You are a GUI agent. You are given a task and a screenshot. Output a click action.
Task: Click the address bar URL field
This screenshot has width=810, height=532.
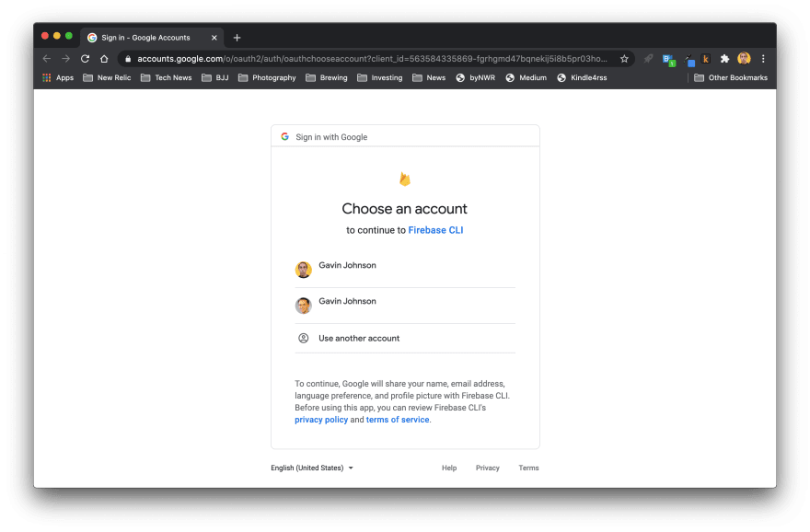[368, 58]
